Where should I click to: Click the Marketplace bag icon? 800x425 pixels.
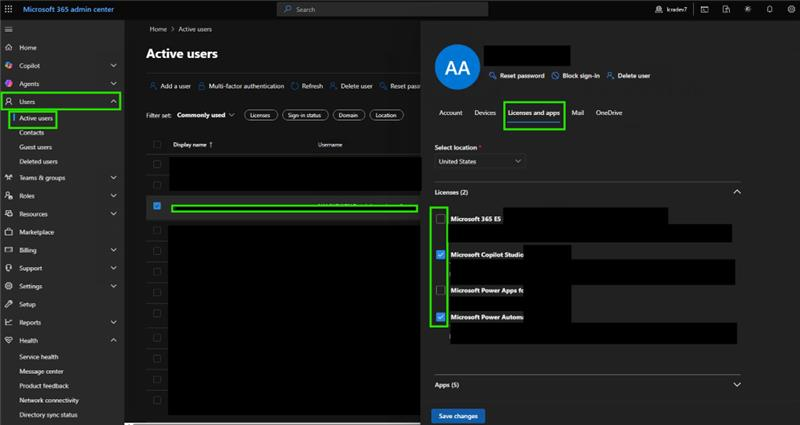[9, 232]
